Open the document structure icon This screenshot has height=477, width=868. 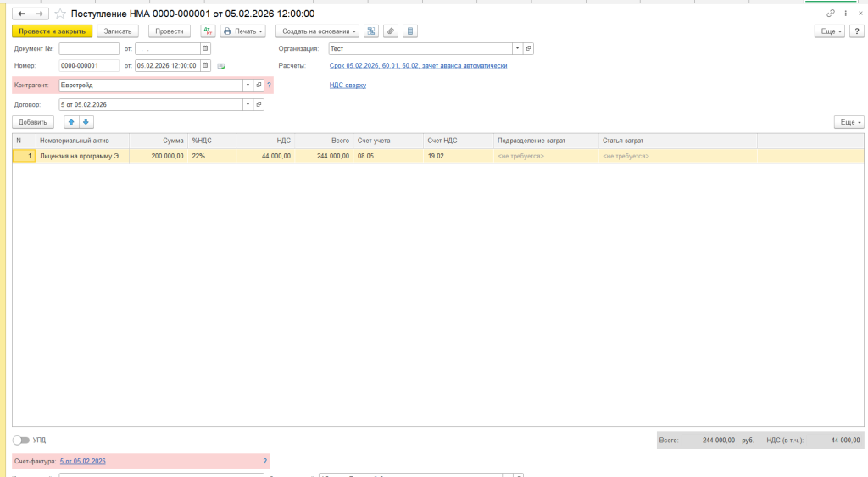click(371, 31)
